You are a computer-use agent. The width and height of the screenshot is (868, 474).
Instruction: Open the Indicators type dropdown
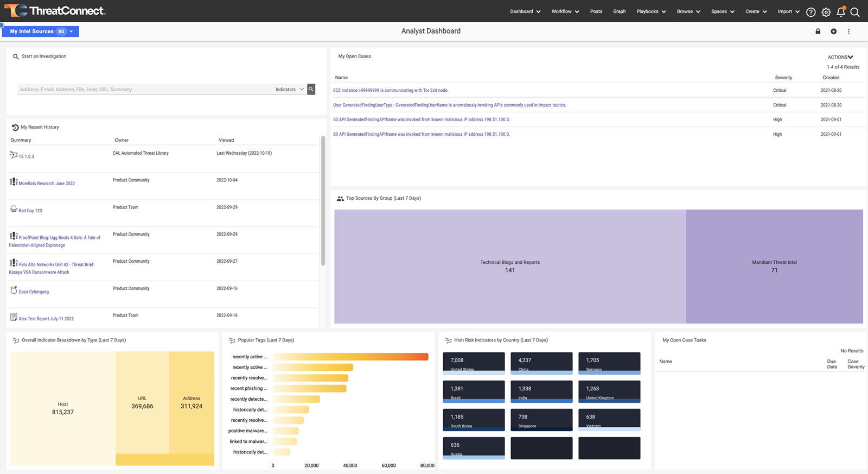click(290, 90)
